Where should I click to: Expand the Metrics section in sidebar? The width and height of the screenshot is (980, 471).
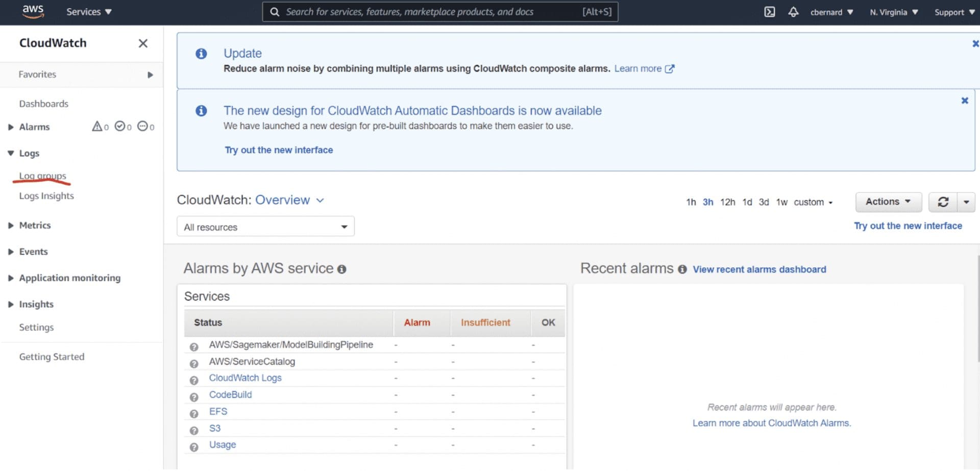click(x=35, y=226)
